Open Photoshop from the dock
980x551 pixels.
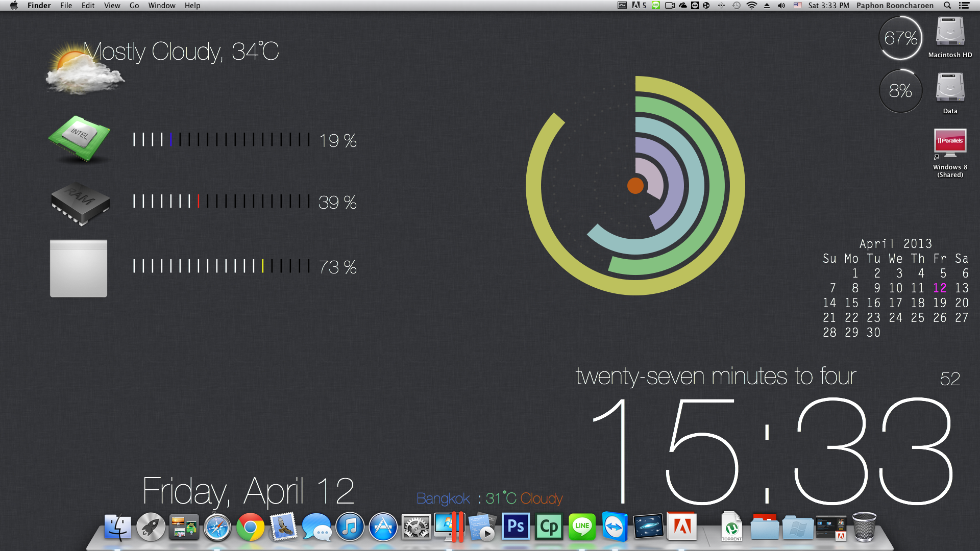click(x=516, y=527)
